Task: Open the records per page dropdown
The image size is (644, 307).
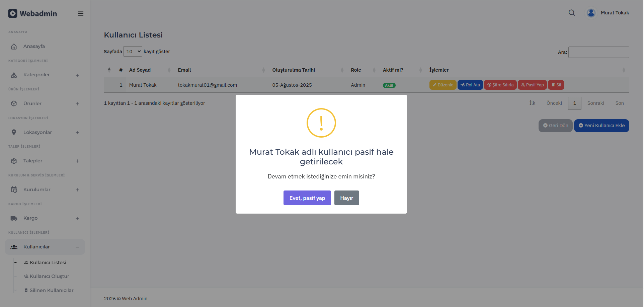Action: (x=133, y=52)
